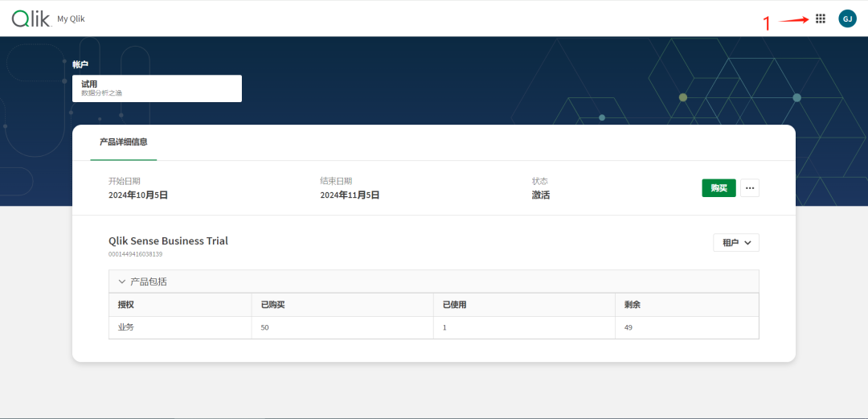Viewport: 868px width, 419px height.
Task: Click the start date 2024年10月5日
Action: pos(138,195)
